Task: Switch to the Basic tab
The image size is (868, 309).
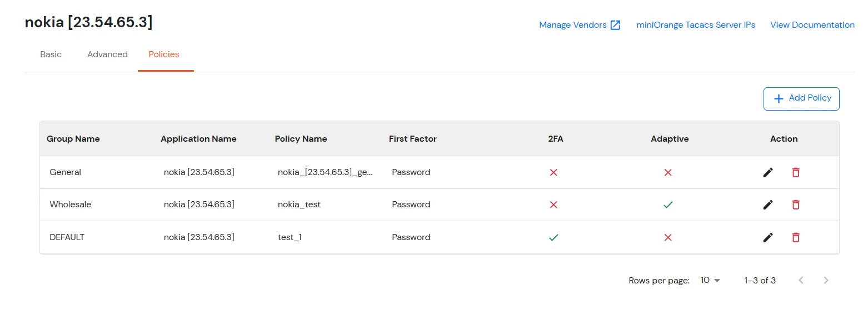Action: [51, 54]
